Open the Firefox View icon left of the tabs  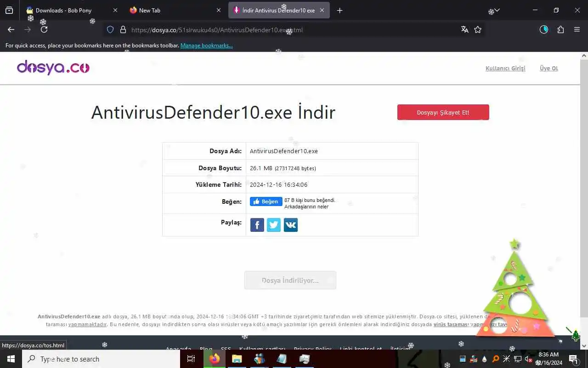point(9,10)
